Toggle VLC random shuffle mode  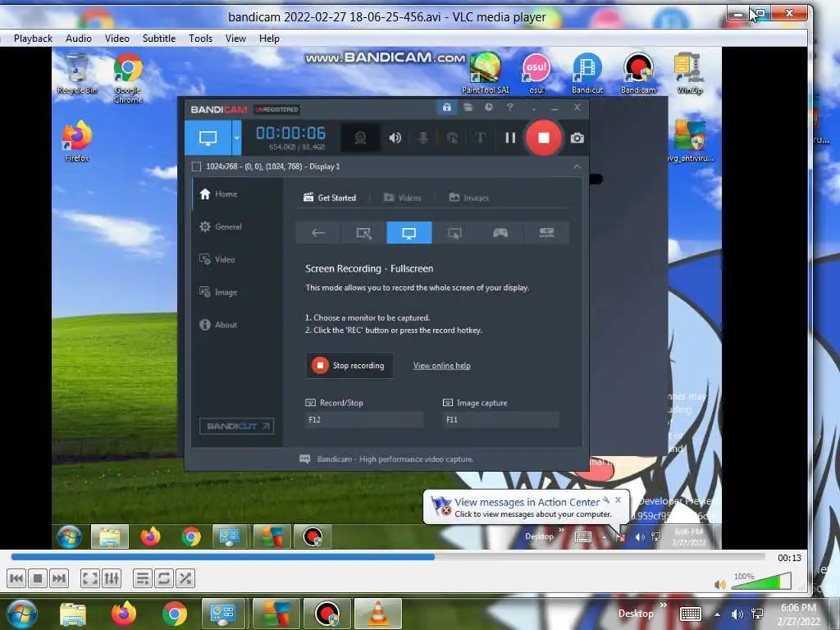[x=185, y=578]
